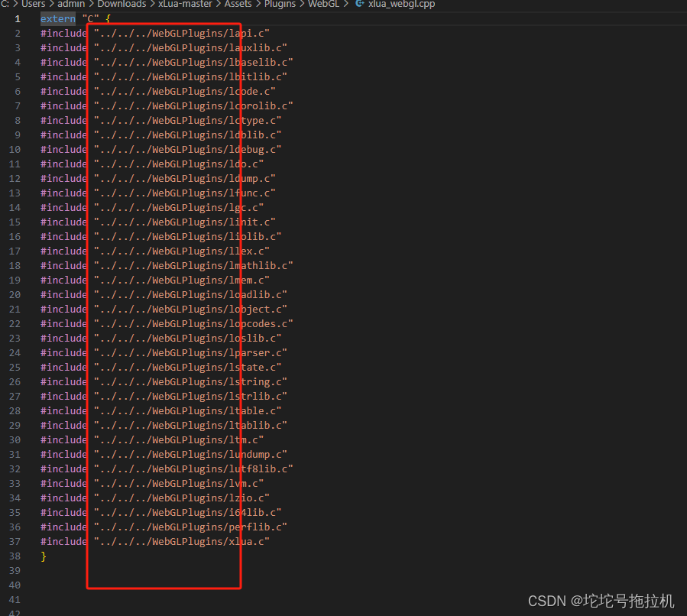Viewport: 687px width, 616px height.
Task: Click the xlua.c include path
Action: 182,542
